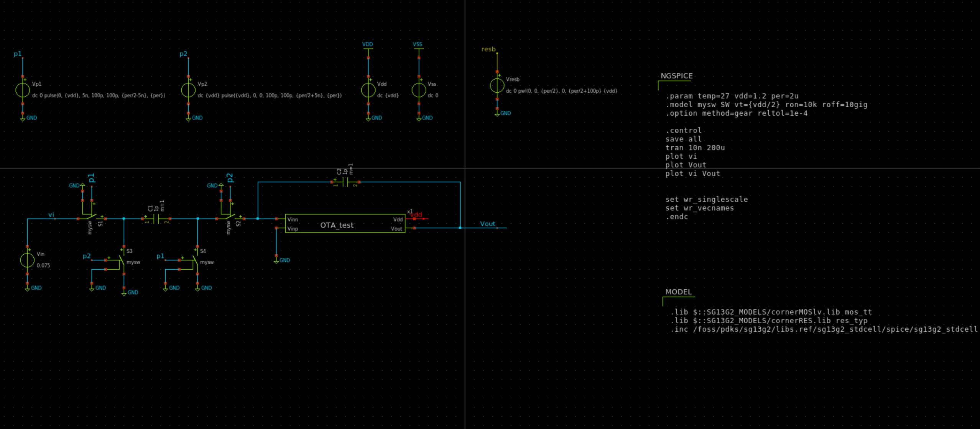Click the MODEL code block title
Screen dimensions: 980x429
click(x=678, y=292)
